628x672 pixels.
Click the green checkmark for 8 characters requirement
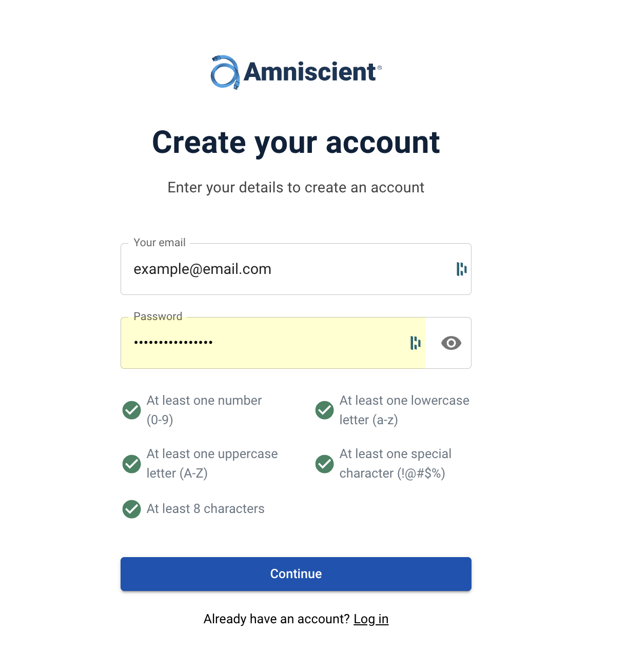click(x=132, y=509)
